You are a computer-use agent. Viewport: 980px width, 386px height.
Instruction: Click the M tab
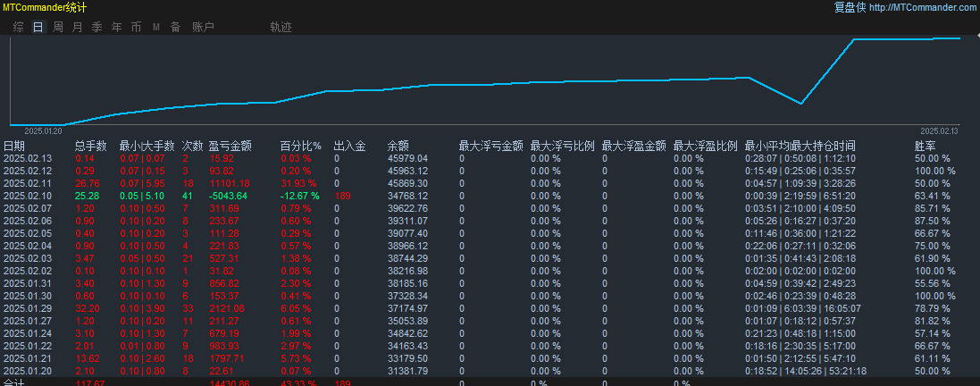(x=156, y=27)
